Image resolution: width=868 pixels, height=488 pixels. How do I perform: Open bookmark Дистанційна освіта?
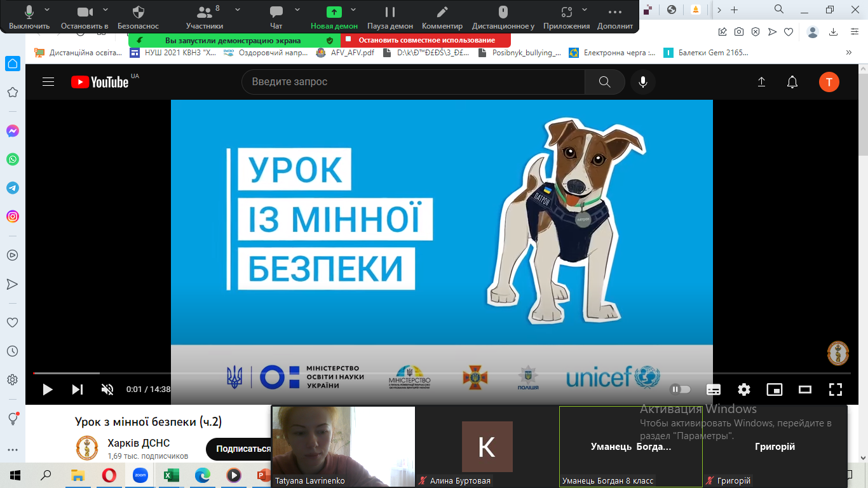click(x=78, y=53)
